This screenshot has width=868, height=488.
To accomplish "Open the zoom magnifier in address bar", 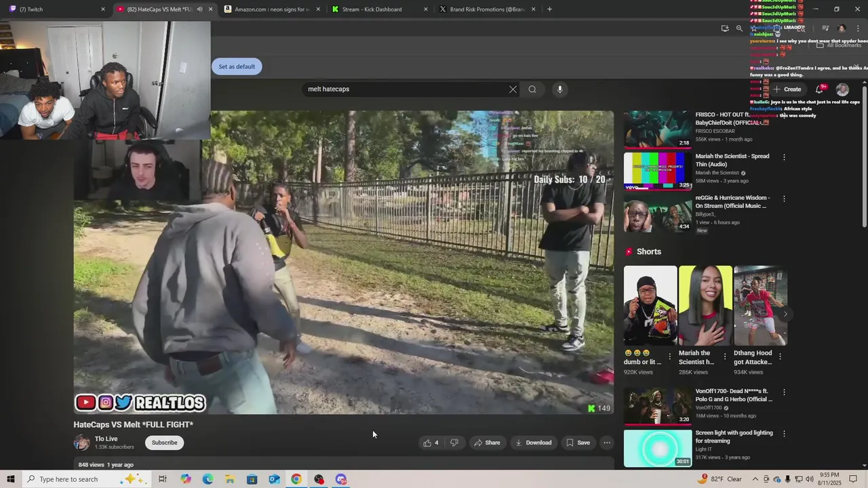I will (739, 28).
